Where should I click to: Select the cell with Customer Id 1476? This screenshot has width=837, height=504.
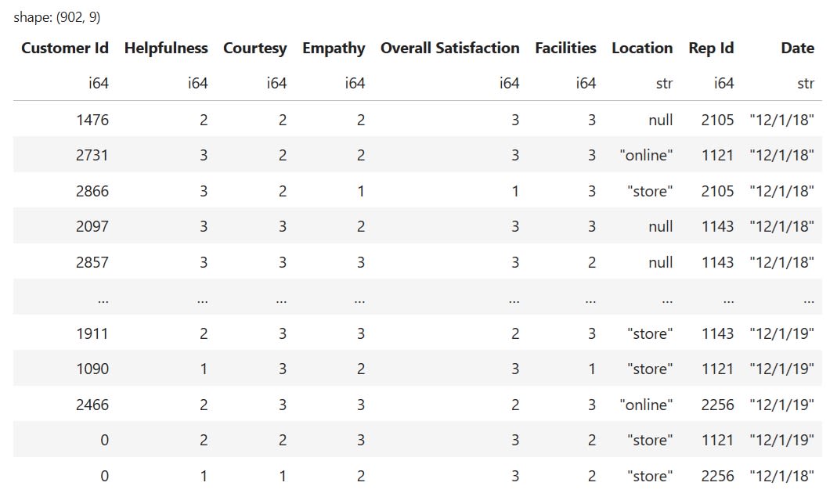92,120
